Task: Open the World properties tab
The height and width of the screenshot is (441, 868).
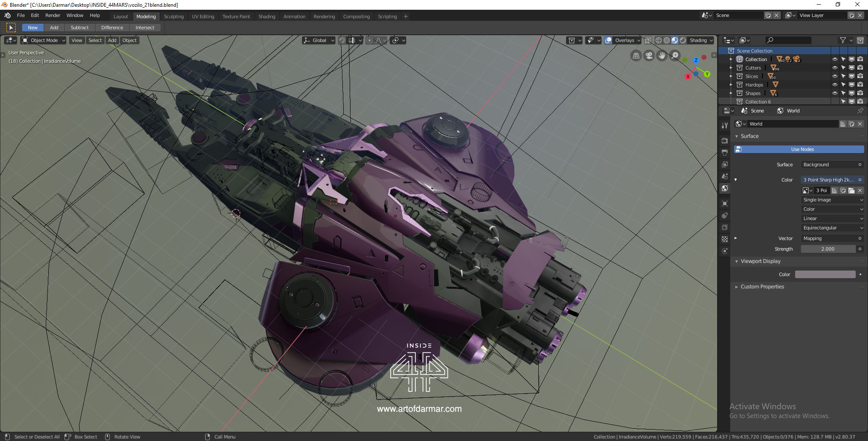Action: [725, 188]
